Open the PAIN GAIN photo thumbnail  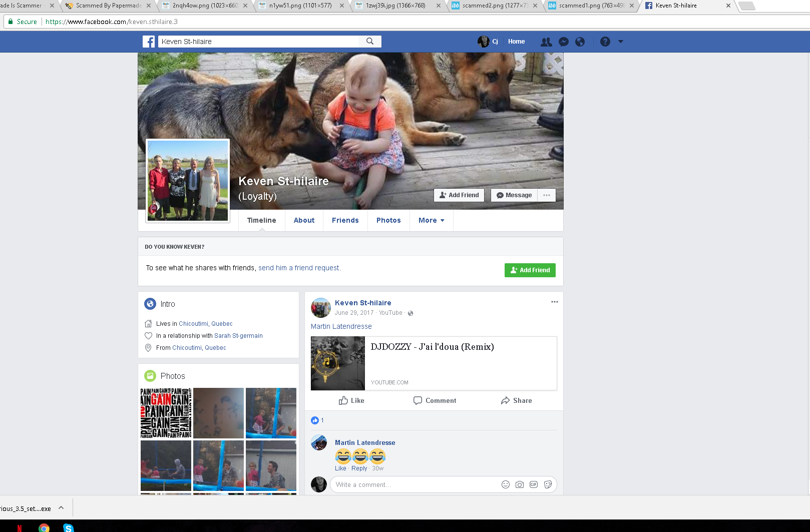(166, 413)
